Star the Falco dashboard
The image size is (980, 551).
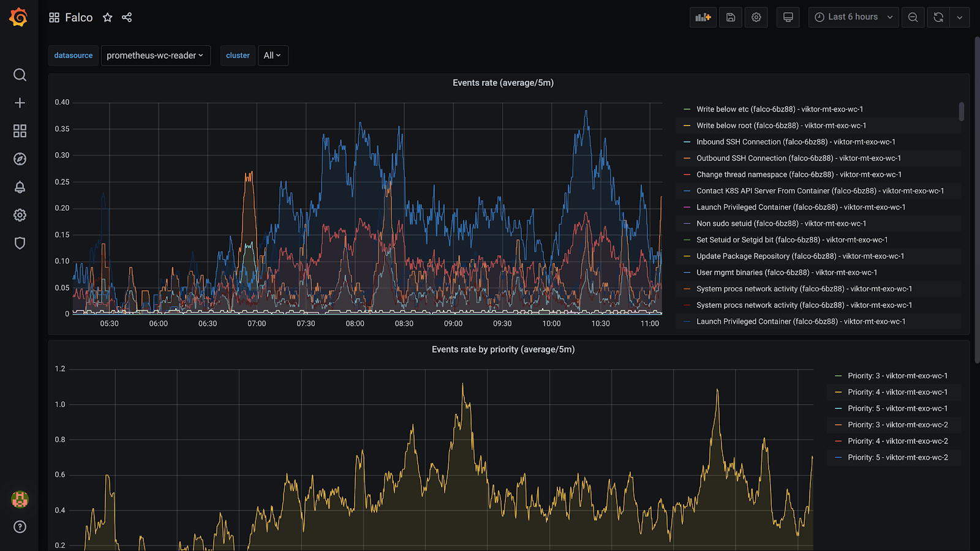107,17
